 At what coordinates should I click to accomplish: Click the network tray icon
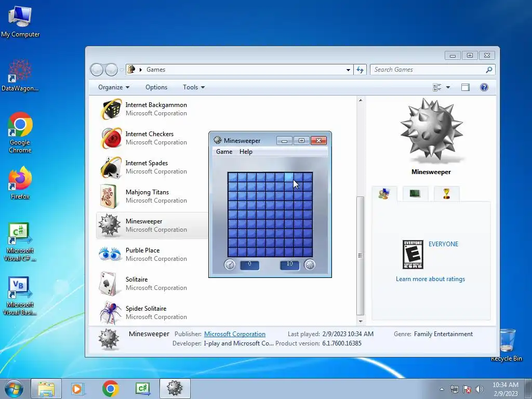tap(454, 389)
